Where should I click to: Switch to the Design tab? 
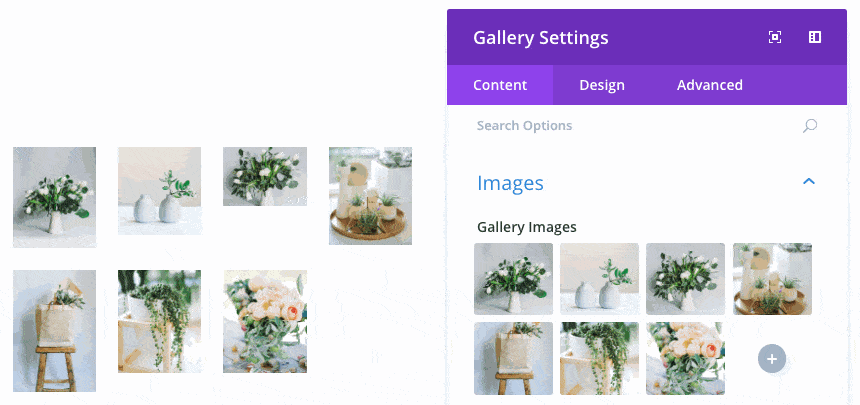(602, 85)
